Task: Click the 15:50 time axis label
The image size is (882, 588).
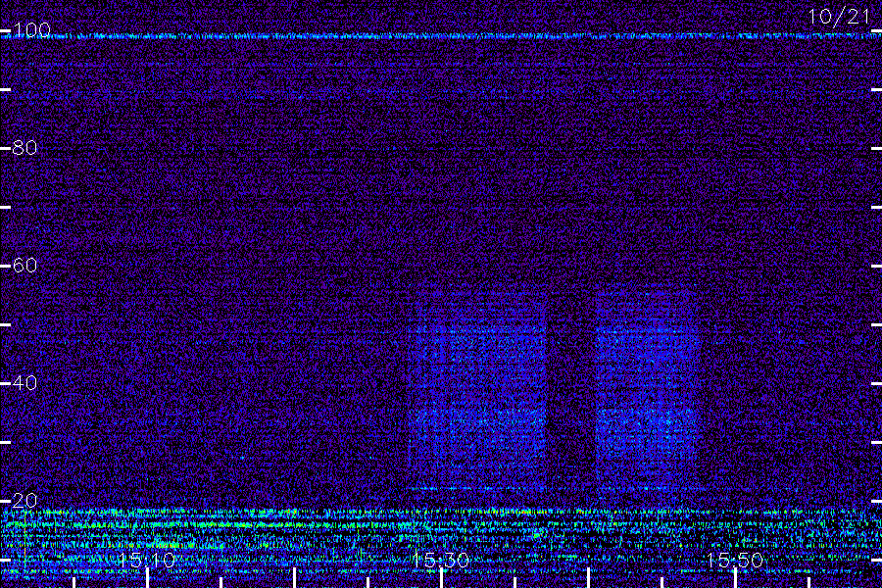Action: point(735,560)
